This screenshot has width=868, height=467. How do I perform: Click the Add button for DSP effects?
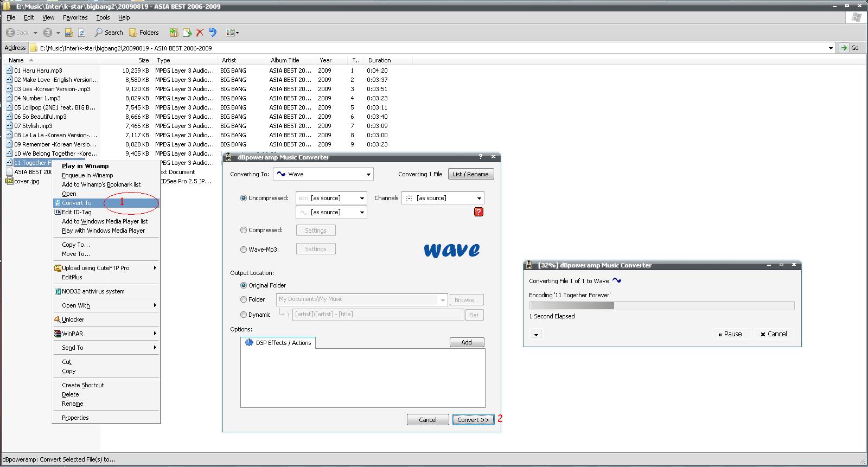467,342
